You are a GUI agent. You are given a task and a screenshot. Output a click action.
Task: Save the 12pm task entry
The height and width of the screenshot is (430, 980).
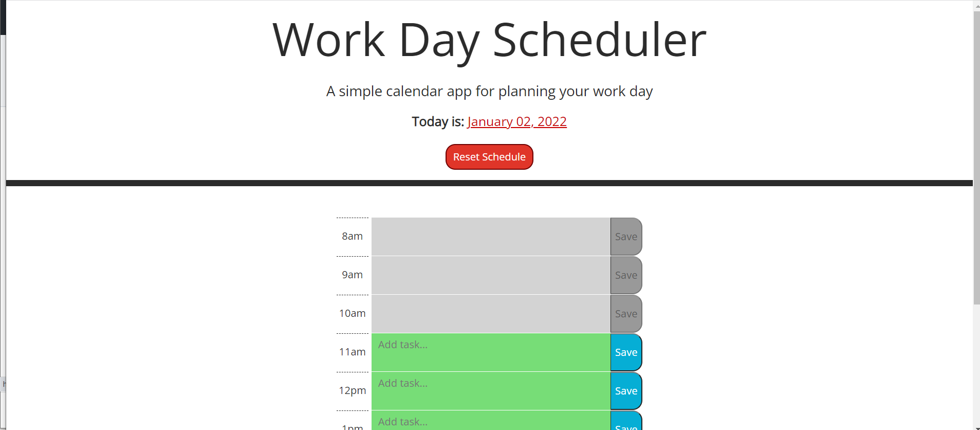point(625,390)
